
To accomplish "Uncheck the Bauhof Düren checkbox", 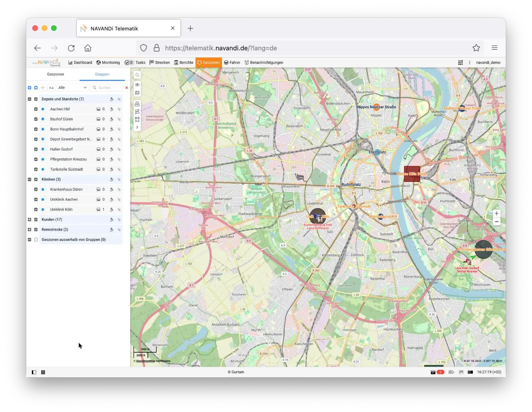I will (x=36, y=119).
